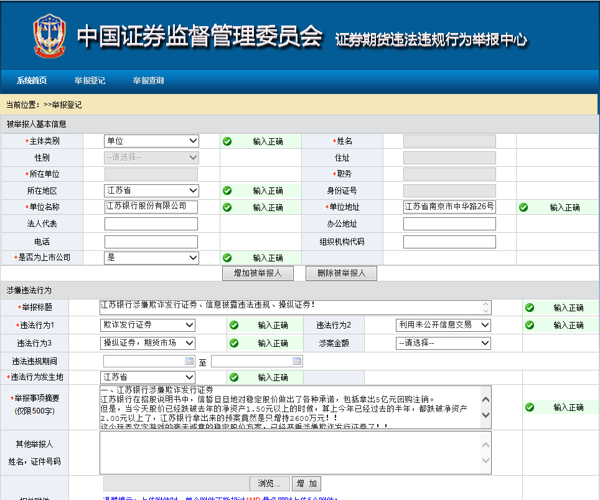Viewport: 600px width, 500px height.
Task: Open 违法行为2 dropdown 利用未公开信息交易
Action: (443, 325)
